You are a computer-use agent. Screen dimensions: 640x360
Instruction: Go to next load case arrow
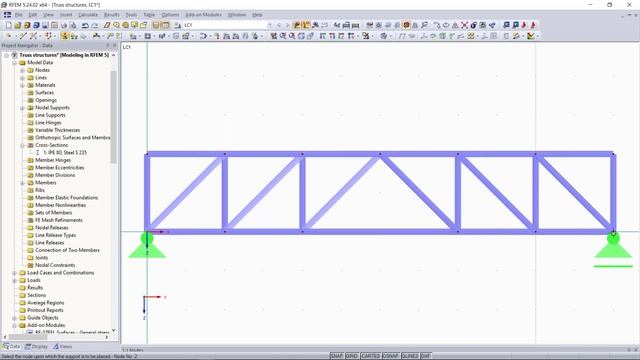287,25
